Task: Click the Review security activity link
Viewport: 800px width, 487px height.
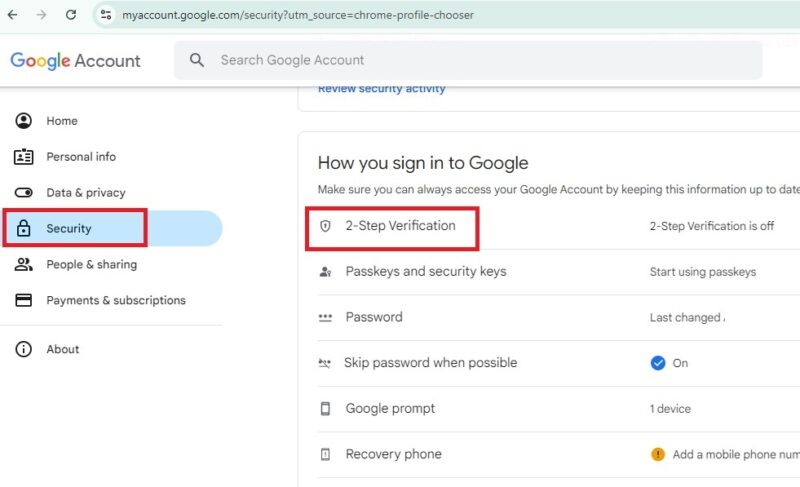Action: point(381,89)
